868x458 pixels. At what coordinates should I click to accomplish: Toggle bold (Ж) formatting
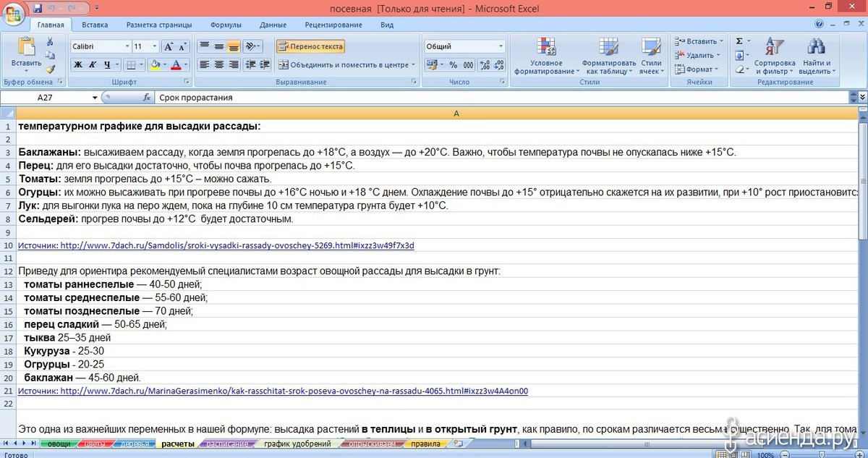tap(77, 65)
